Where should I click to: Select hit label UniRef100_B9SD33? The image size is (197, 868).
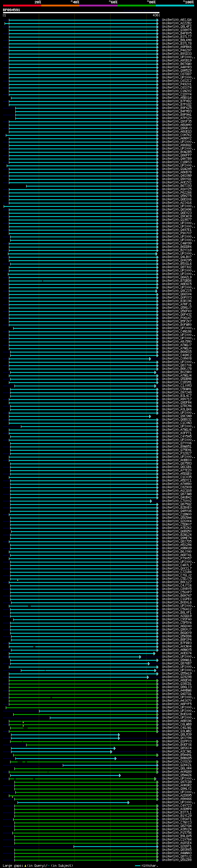[176, 54]
